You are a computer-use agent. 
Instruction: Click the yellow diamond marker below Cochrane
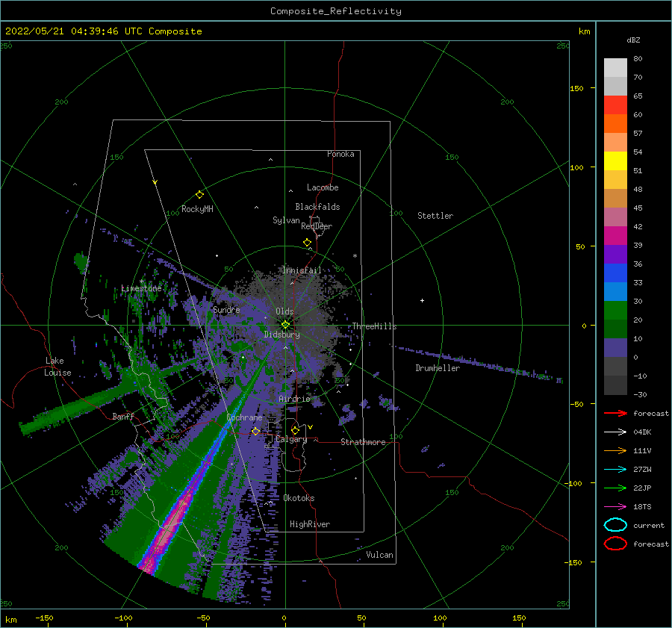coord(255,431)
